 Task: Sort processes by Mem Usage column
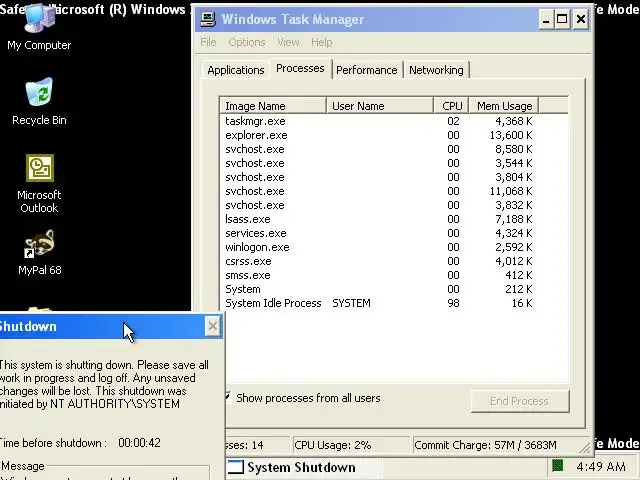[x=504, y=106]
